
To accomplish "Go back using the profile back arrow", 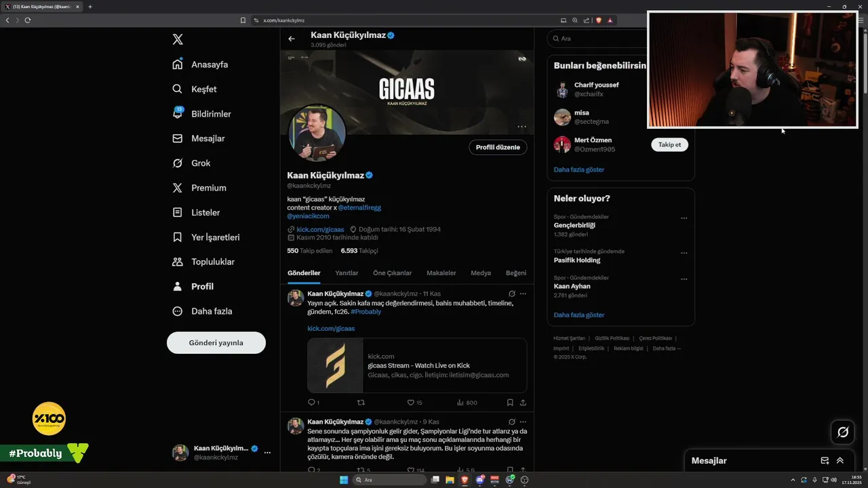I will point(292,39).
